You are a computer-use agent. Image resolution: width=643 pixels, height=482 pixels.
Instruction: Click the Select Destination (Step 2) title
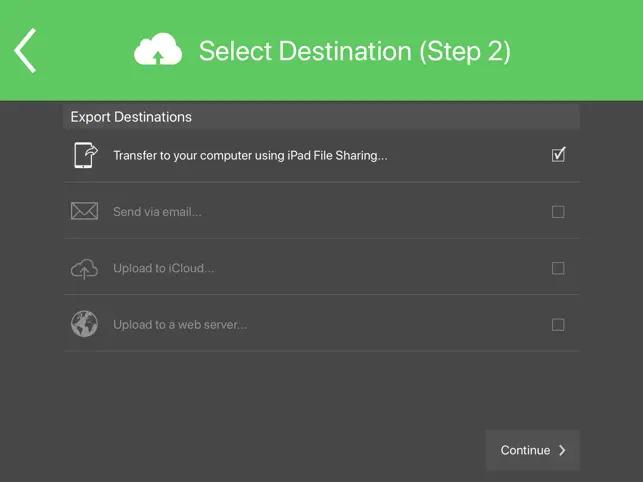355,51
